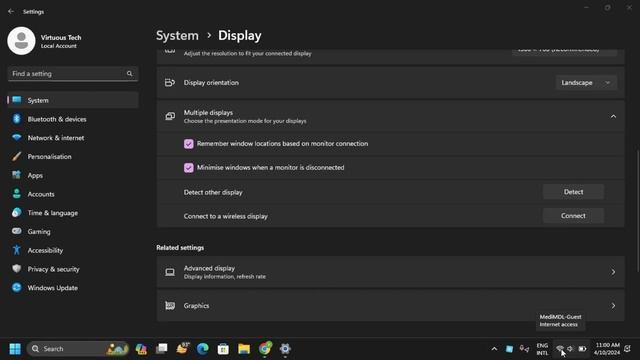640x360 pixels.
Task: Click the Virtuous Tech profile avatar
Action: [21, 41]
